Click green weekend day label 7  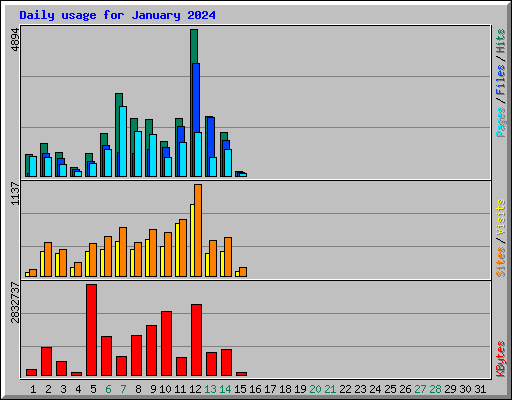point(123,389)
